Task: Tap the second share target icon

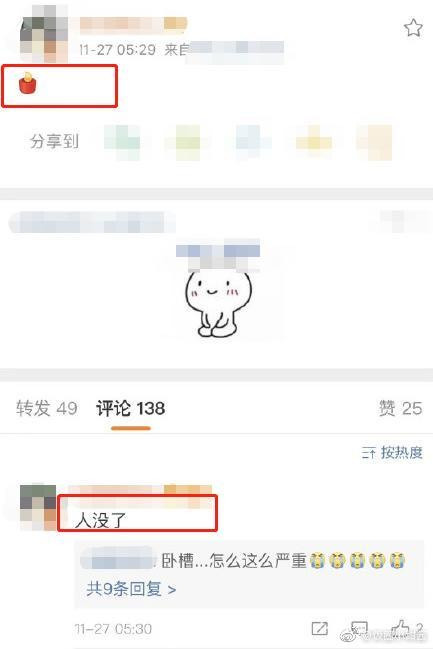Action: click(x=187, y=142)
